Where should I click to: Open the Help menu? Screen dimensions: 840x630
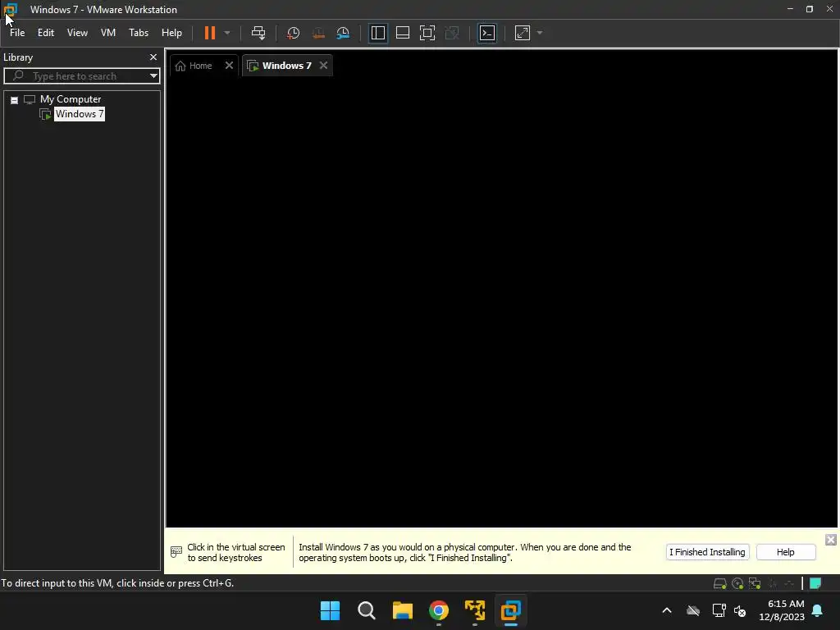pos(171,33)
